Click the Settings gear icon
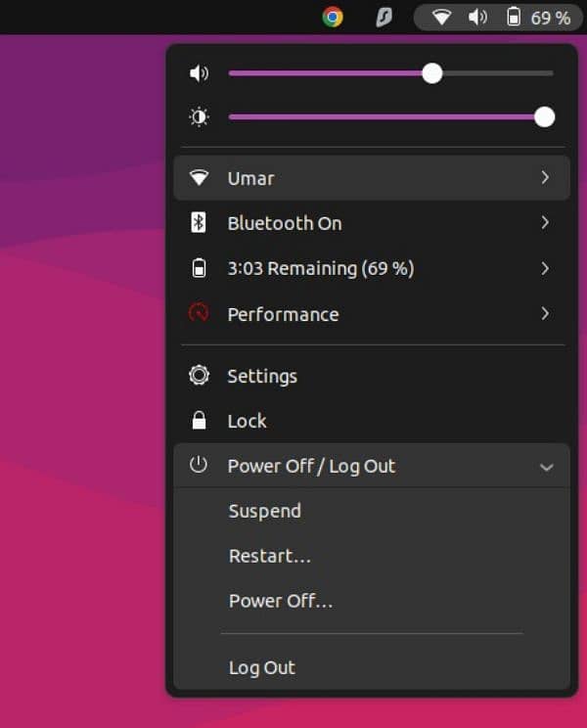Viewport: 587px width, 728px height. pos(199,376)
